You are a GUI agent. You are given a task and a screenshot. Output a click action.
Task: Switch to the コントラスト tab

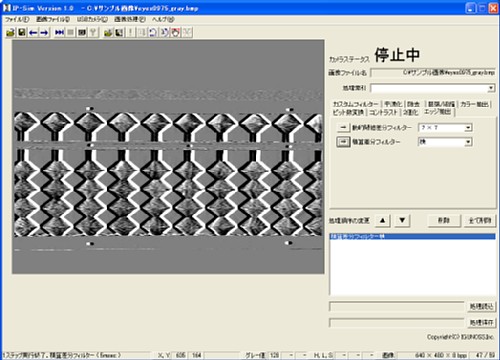(383, 112)
